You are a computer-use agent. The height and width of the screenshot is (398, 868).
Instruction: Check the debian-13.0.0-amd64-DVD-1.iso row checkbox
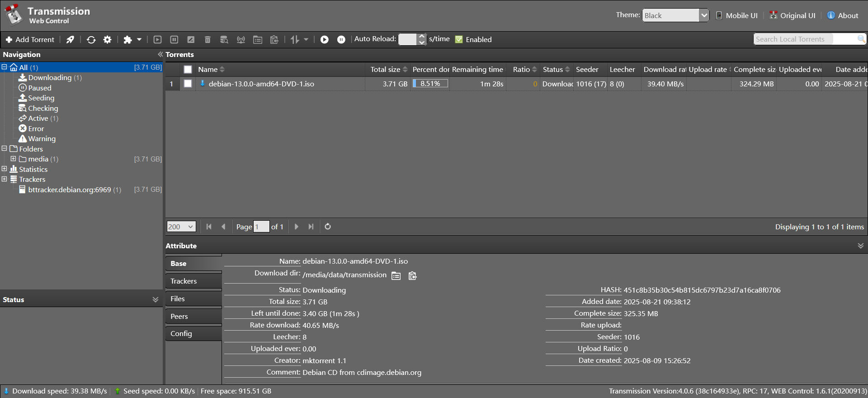click(188, 84)
